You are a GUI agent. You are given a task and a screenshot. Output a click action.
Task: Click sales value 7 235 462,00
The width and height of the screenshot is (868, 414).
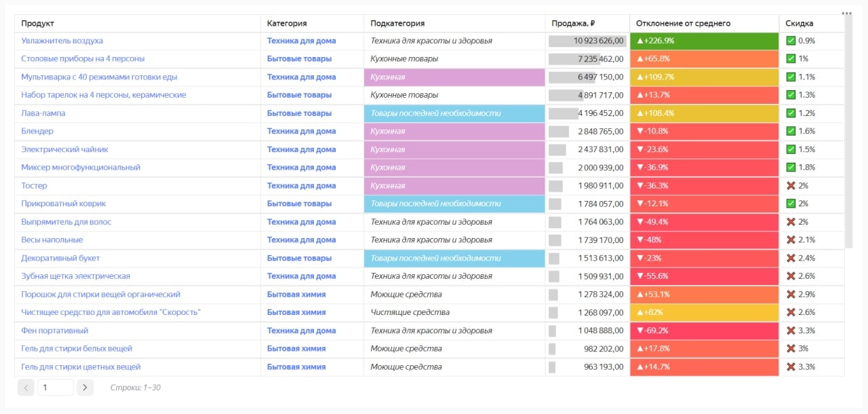click(600, 58)
